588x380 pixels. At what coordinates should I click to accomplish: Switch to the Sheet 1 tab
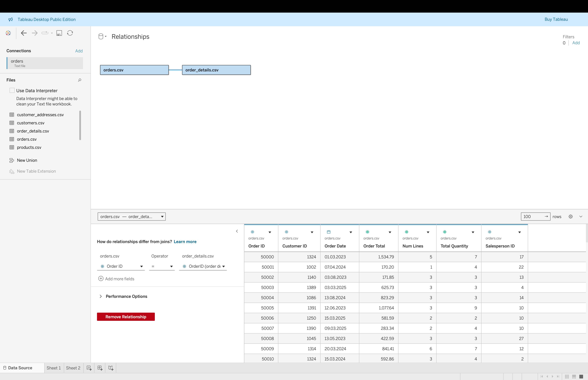pyautogui.click(x=54, y=368)
